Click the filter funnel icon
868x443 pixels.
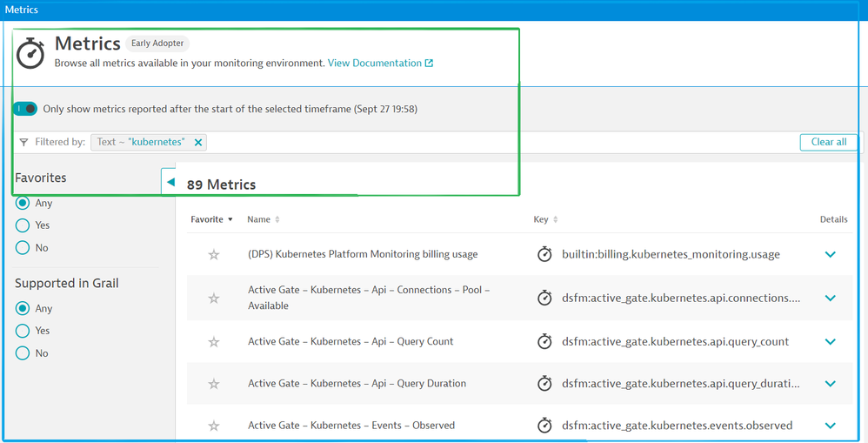click(x=23, y=143)
